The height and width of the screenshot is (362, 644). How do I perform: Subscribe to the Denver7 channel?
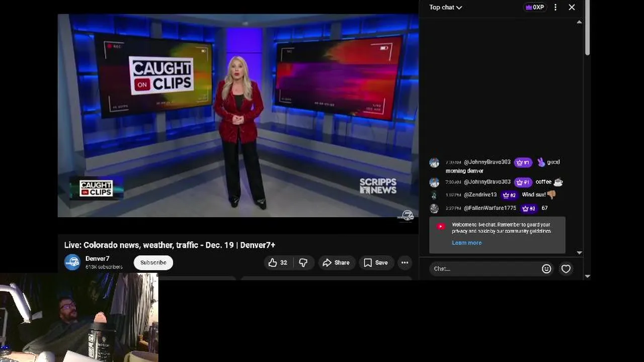click(153, 262)
